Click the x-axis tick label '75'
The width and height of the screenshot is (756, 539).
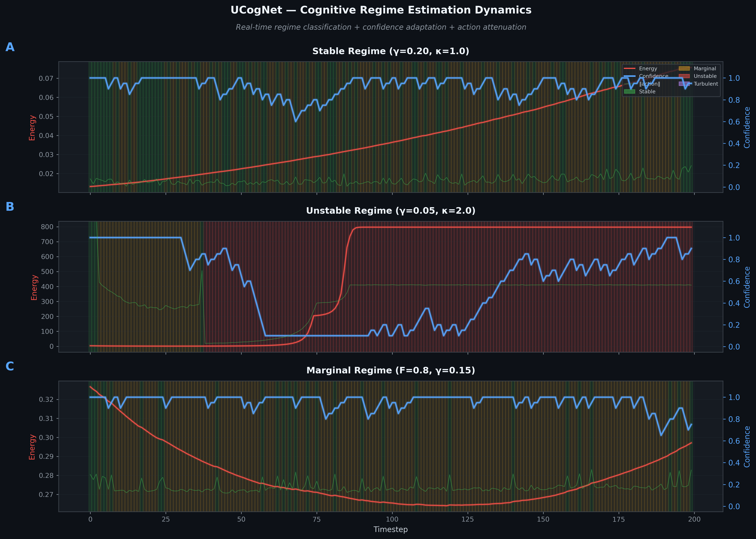click(x=317, y=519)
